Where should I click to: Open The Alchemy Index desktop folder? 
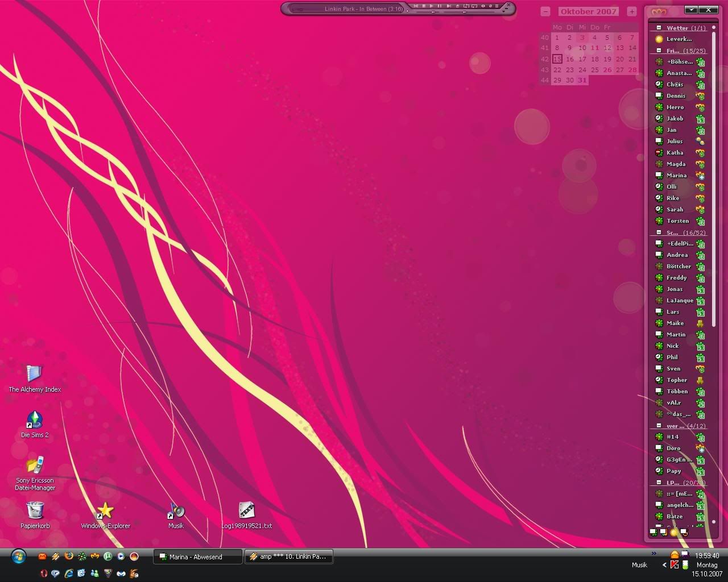coord(34,374)
